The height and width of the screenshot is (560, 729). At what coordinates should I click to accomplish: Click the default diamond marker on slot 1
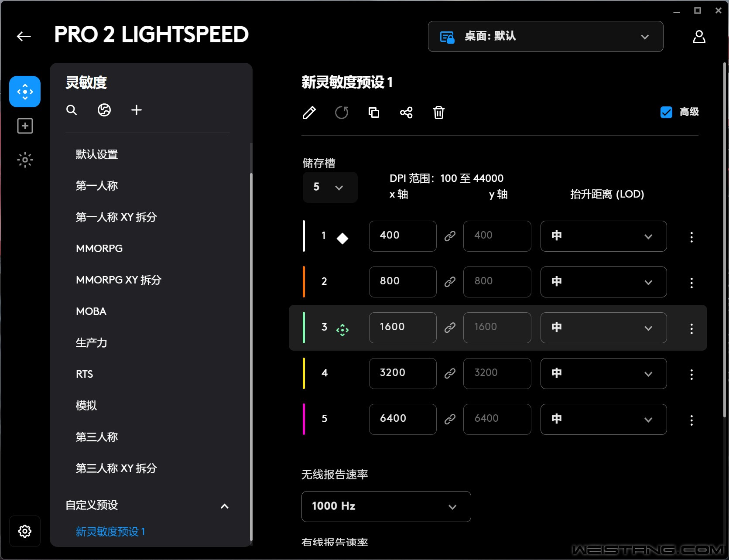point(342,238)
